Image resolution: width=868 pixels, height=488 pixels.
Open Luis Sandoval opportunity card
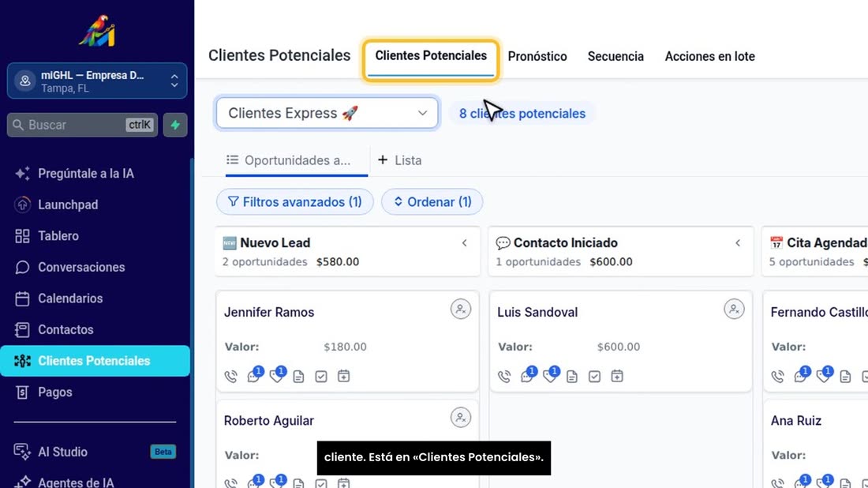620,341
